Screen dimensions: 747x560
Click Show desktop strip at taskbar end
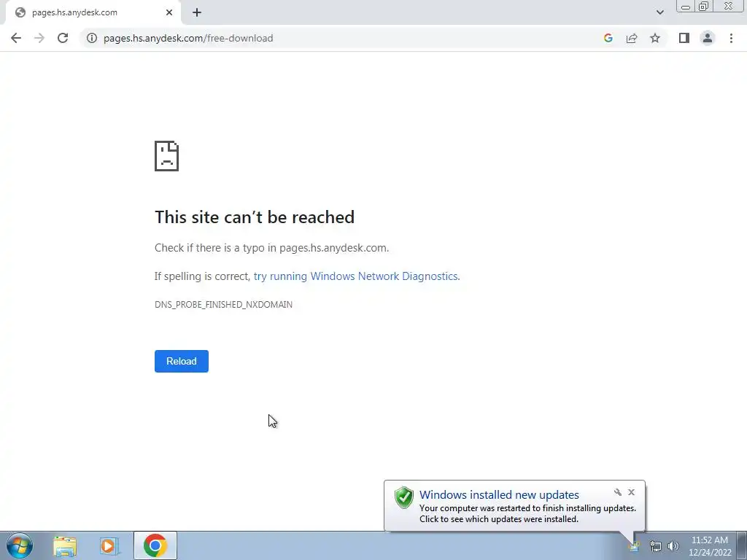coord(742,545)
